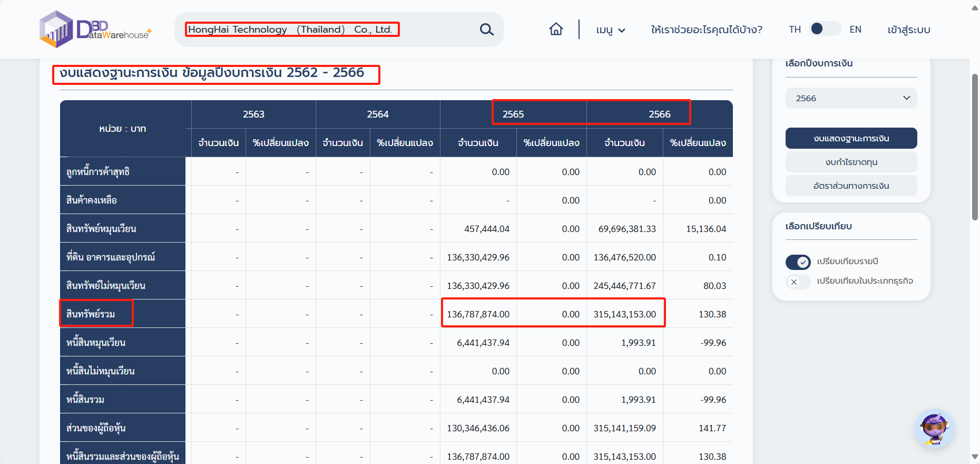Click the งบแสดงฐานะการเงิน 2562 - 2566 page heading
980x464 pixels.
[212, 73]
